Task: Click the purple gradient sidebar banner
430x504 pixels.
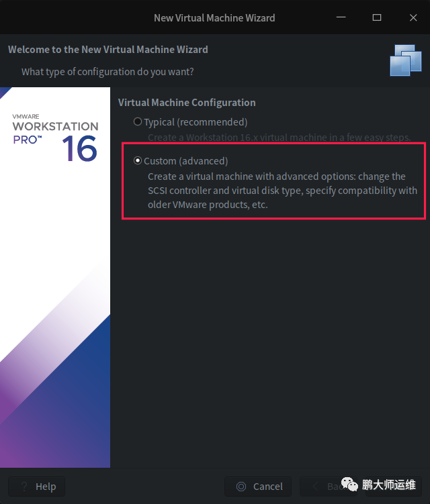Action: tap(55, 277)
